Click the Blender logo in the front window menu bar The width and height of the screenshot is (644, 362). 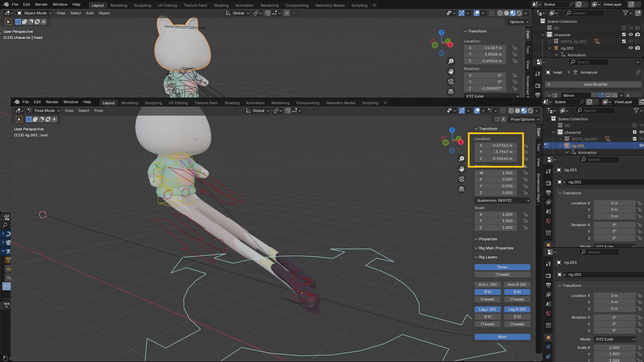point(17,102)
